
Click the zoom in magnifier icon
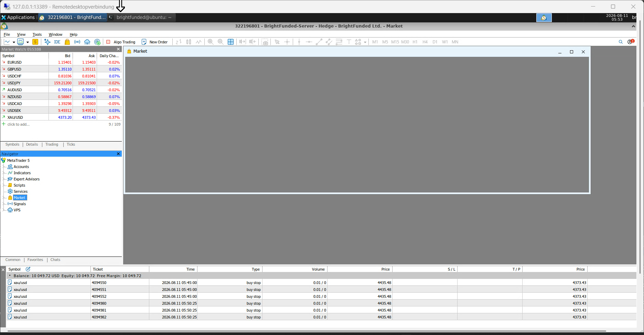click(x=211, y=42)
